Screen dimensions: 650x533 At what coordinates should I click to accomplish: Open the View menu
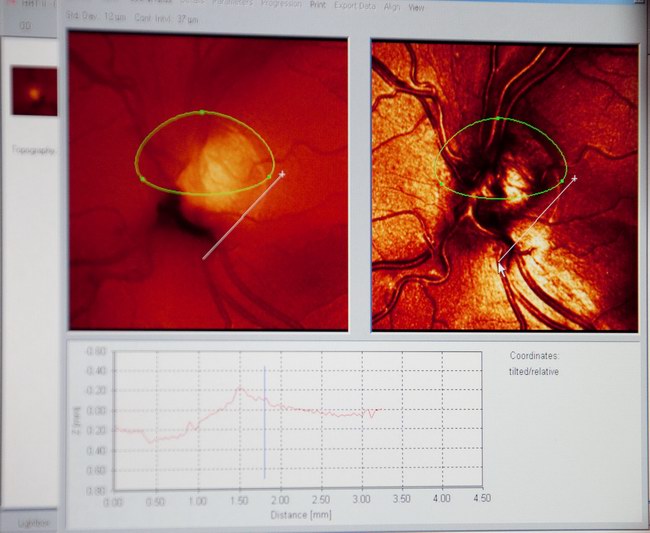(x=416, y=6)
